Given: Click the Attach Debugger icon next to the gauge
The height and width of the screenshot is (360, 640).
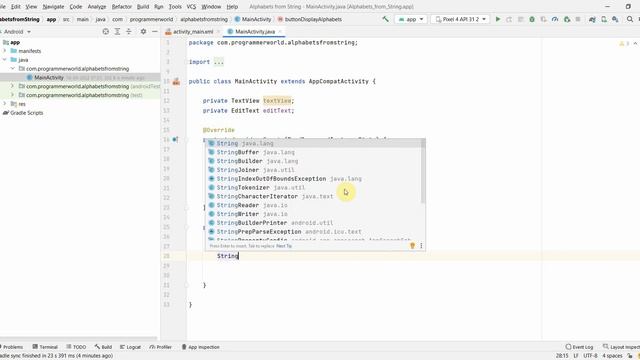Looking at the screenshot, I should (x=567, y=19).
